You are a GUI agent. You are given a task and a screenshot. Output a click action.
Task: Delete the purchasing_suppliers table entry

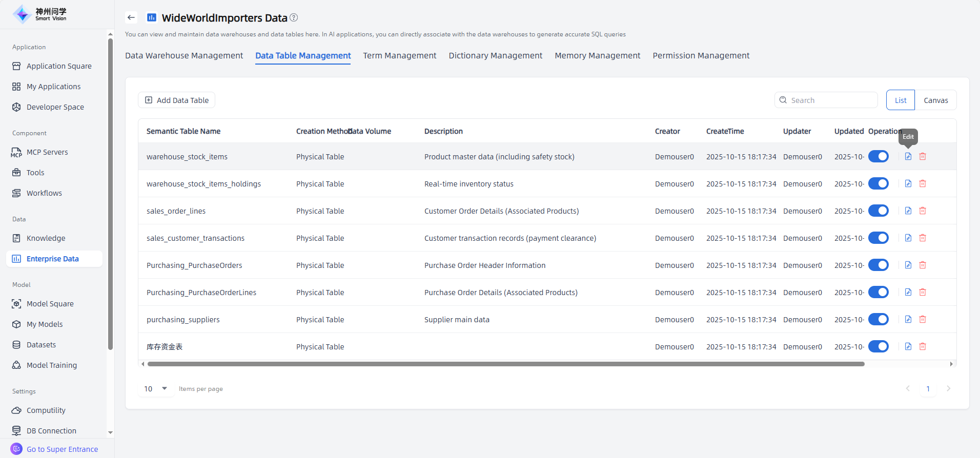coord(922,320)
